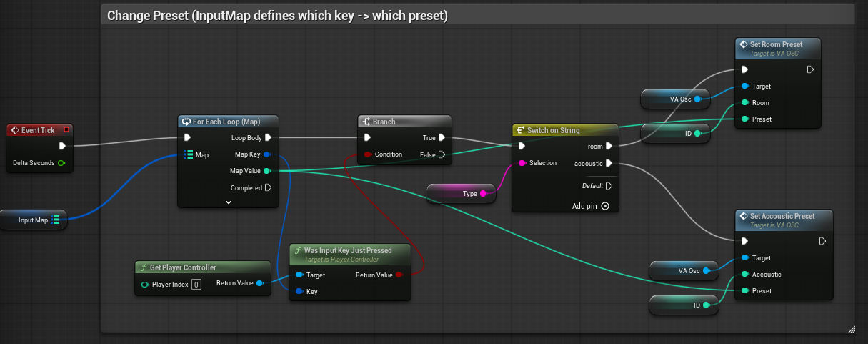The width and height of the screenshot is (868, 344).
Task: Click the Delta Seconds green output pin
Action: 61,163
